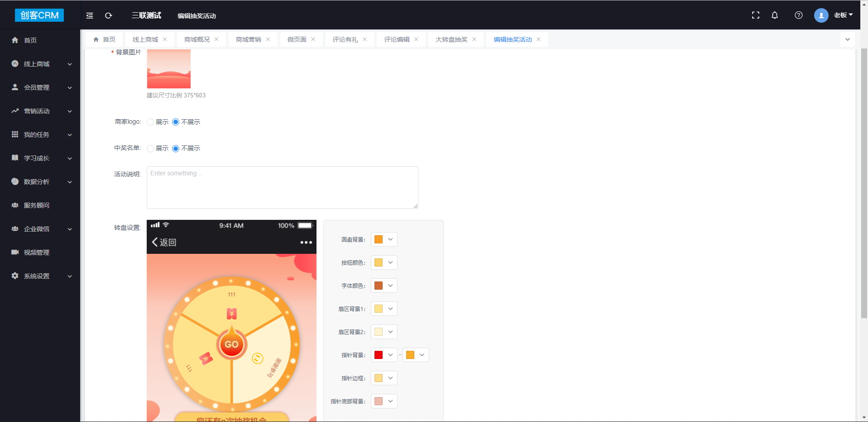
Task: Close the 商城概况 tab
Action: pyautogui.click(x=216, y=39)
